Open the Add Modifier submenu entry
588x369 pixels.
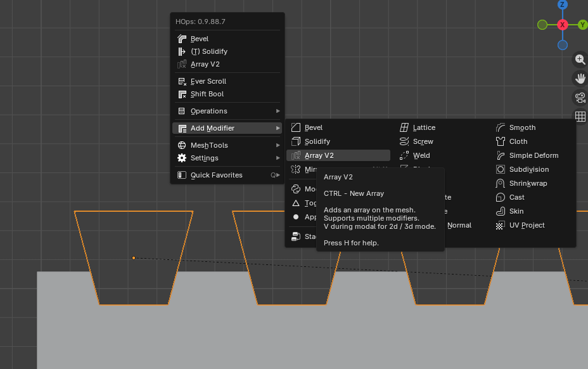coord(227,128)
